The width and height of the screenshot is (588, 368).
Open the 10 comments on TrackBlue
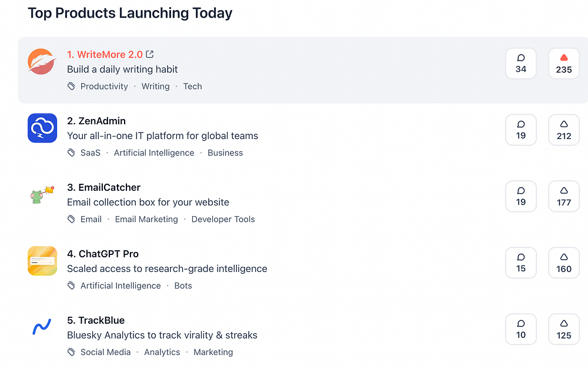pos(521,329)
